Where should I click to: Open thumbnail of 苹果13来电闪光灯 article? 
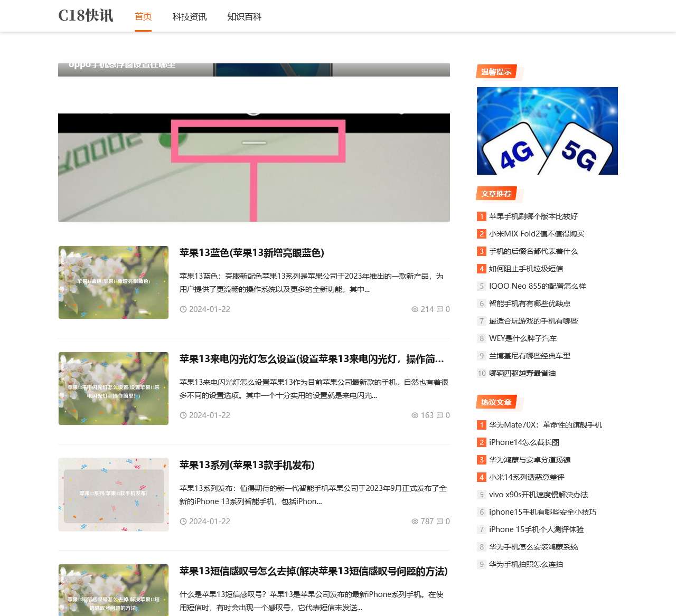[x=114, y=388]
